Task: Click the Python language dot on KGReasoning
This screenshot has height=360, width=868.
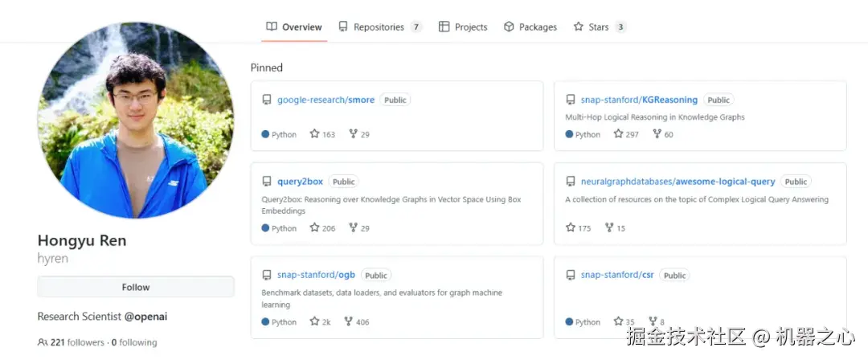Action: coord(569,134)
